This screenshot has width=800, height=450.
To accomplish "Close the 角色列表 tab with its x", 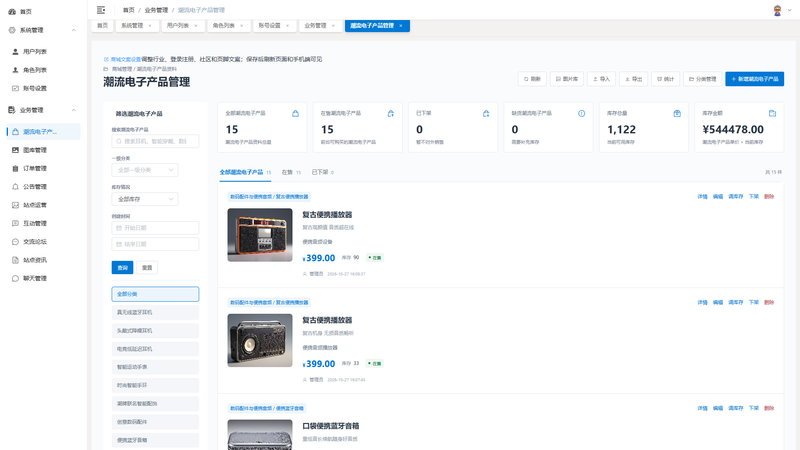I will tap(242, 26).
